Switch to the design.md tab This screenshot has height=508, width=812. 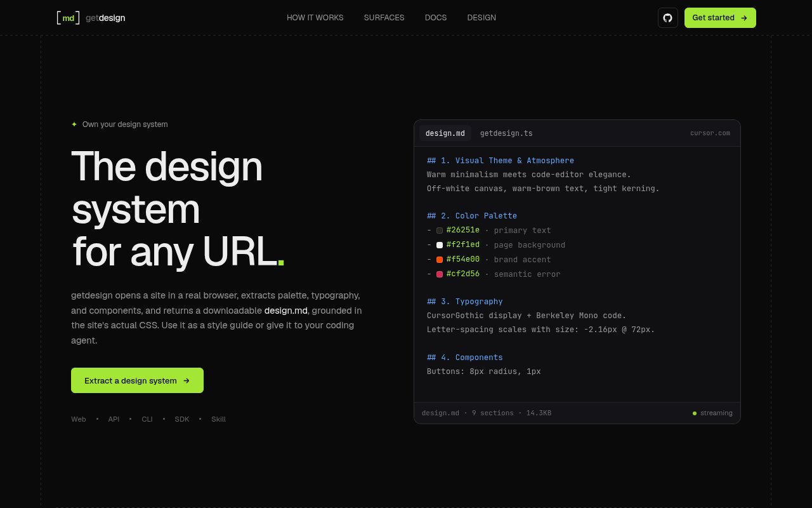click(x=445, y=133)
